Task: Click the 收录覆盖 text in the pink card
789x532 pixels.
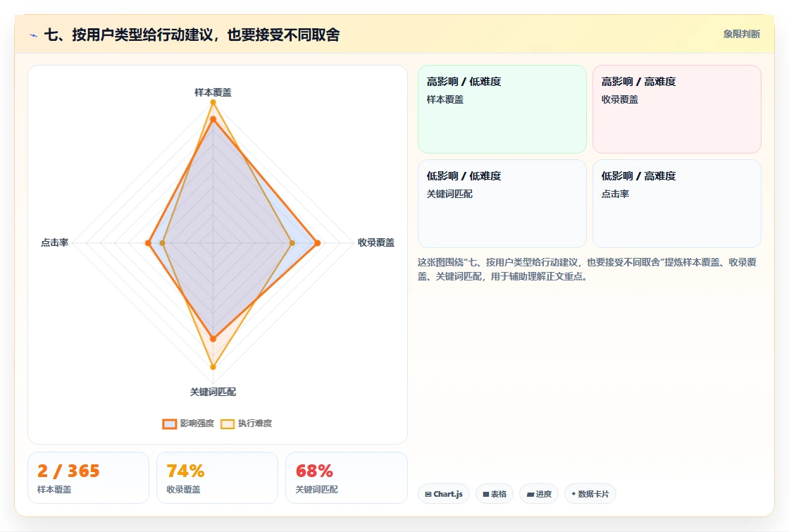Action: [619, 99]
